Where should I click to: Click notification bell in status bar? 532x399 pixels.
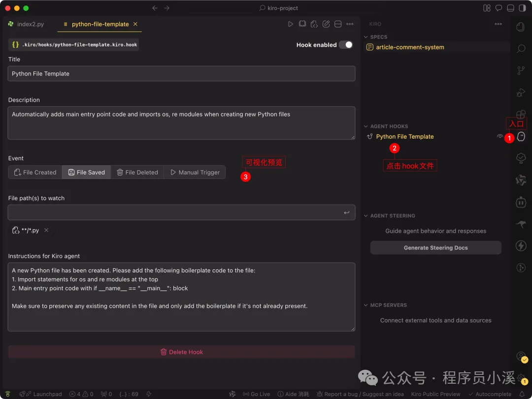coord(523,394)
